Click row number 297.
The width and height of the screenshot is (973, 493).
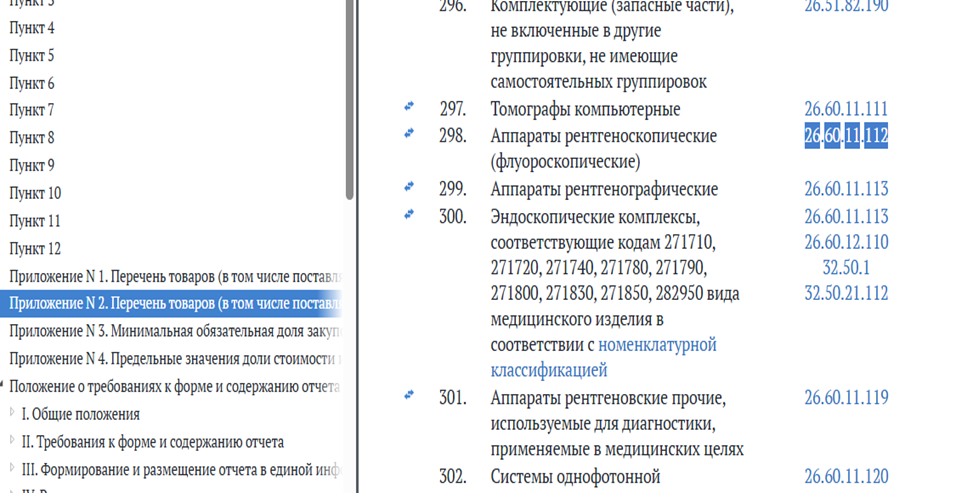(453, 109)
